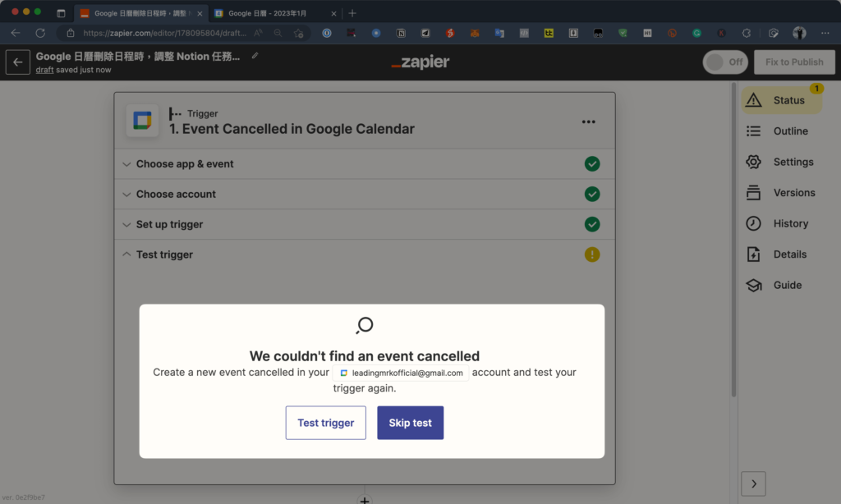Click the Zapier logo
The height and width of the screenshot is (504, 841).
coord(420,62)
